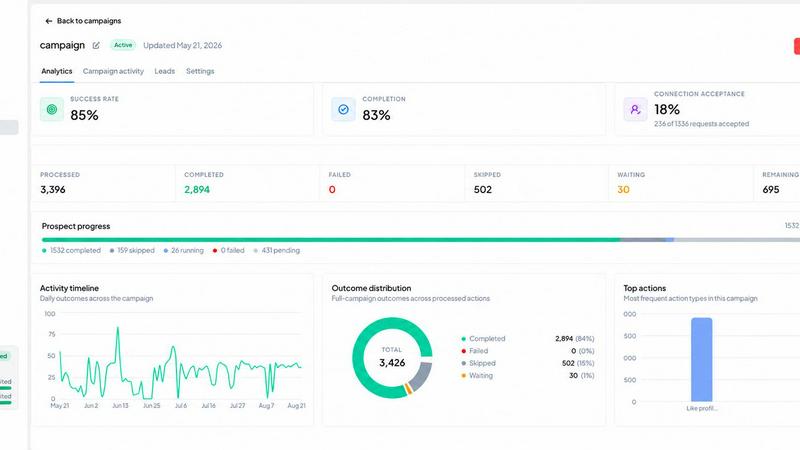Viewport: 800px width, 450px height.
Task: Click the green Prospect progress bar
Action: pyautogui.click(x=331, y=239)
